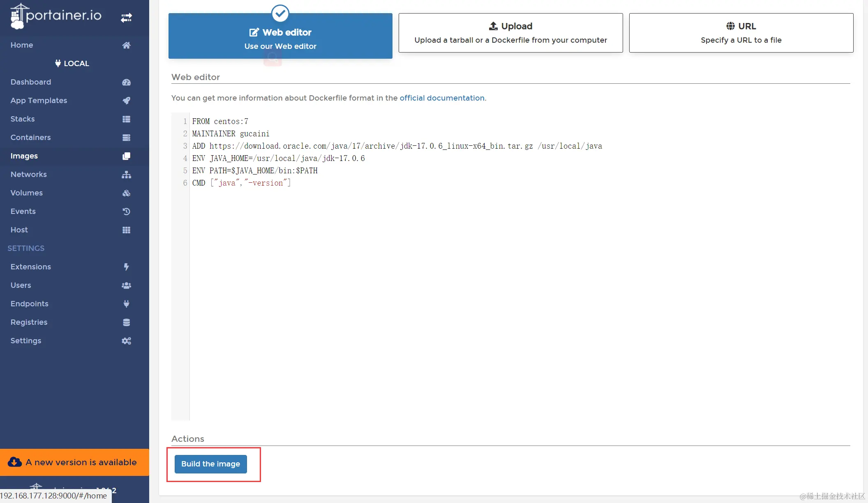Click the Home house icon
868x503 pixels.
point(126,45)
